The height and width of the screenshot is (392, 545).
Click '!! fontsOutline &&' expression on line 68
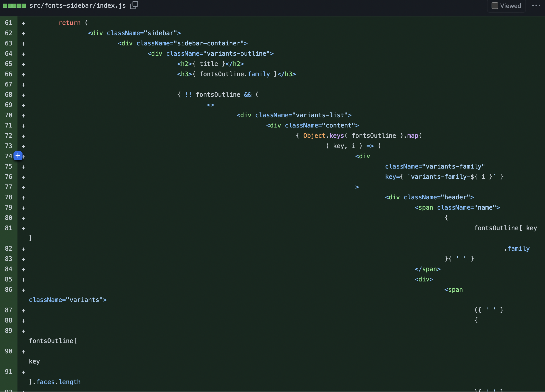pyautogui.click(x=218, y=95)
